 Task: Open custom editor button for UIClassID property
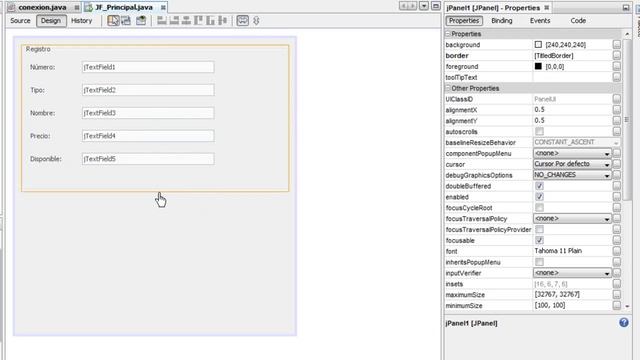coord(617,99)
